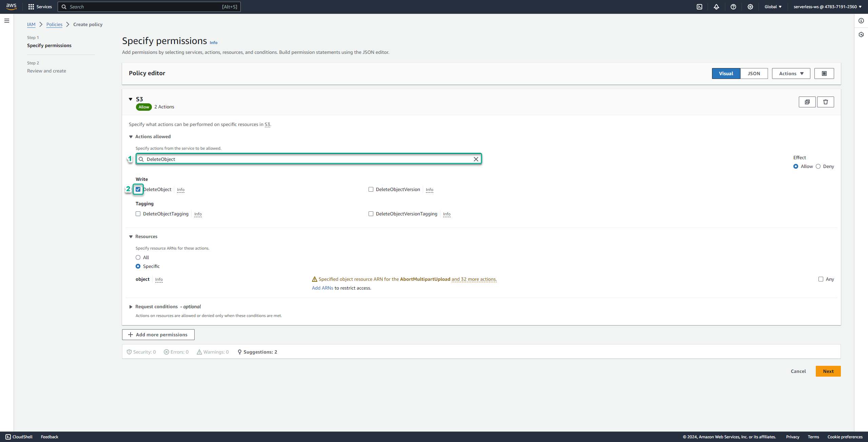
Task: Open the info panel icon on right edge
Action: click(x=861, y=21)
